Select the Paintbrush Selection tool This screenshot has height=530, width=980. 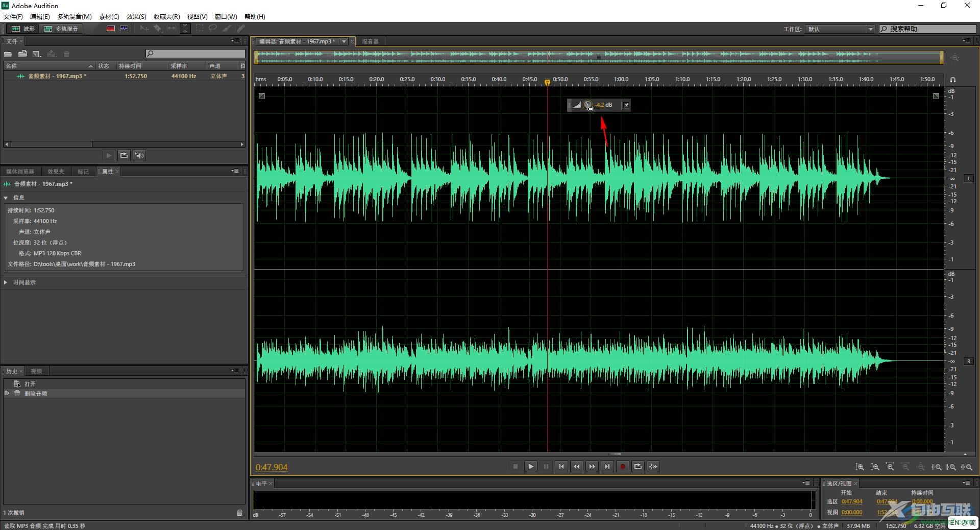coord(227,29)
